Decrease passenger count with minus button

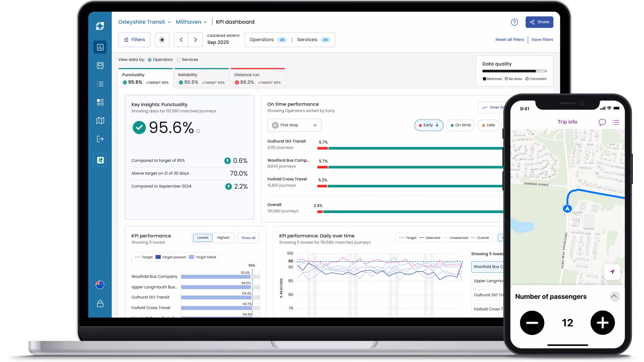pyautogui.click(x=532, y=323)
